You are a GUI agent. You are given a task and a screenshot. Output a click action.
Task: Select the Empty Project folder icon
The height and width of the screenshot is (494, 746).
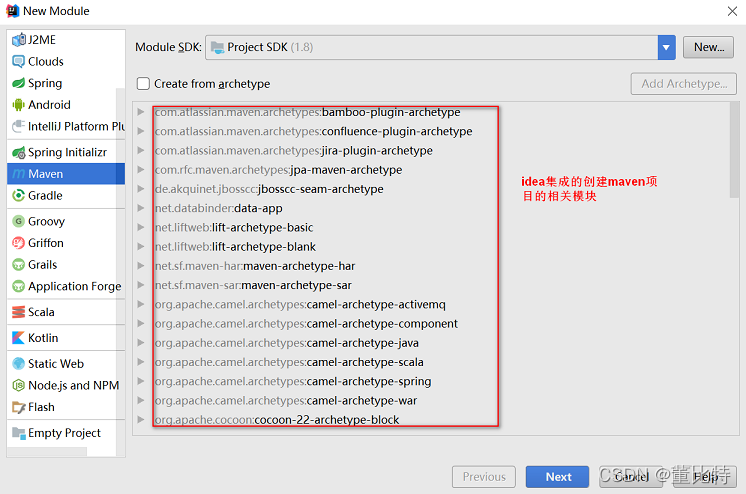19,433
